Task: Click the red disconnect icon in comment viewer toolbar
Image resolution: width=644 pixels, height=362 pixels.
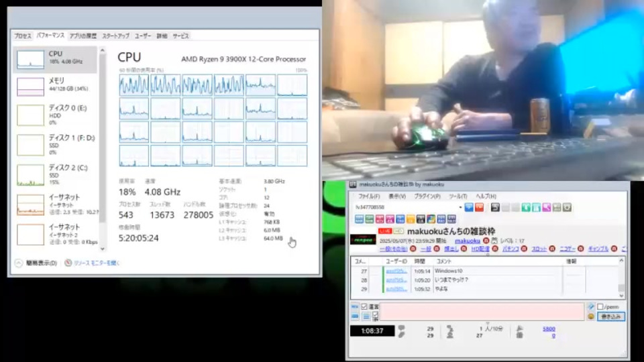Action: pos(479,207)
